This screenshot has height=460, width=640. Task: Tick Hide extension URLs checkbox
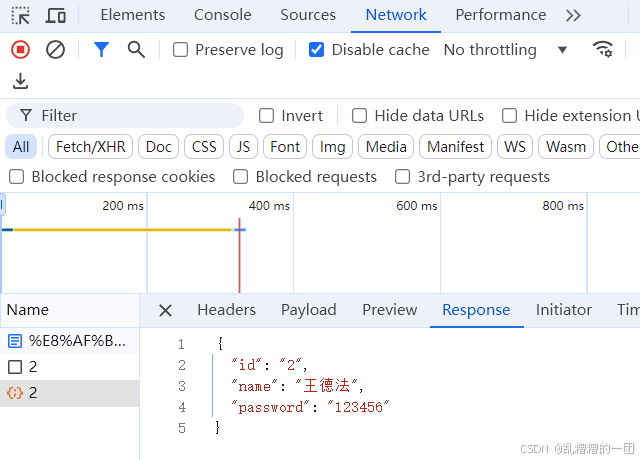pyautogui.click(x=509, y=116)
